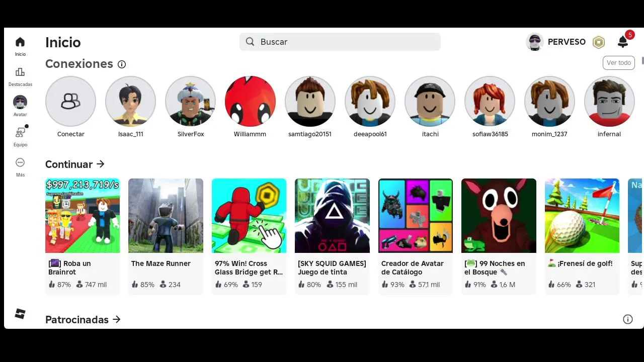644x362 pixels.
Task: Click the Conexiones info icon
Action: click(122, 64)
